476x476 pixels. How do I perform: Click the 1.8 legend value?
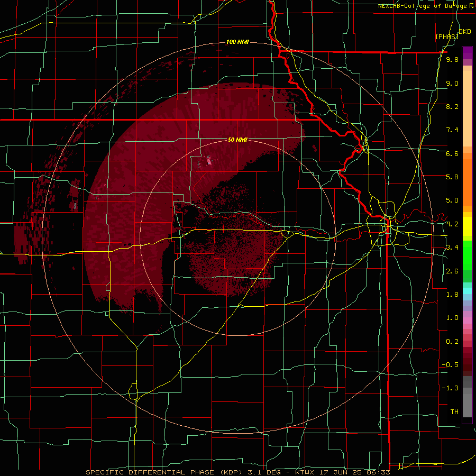click(x=452, y=295)
